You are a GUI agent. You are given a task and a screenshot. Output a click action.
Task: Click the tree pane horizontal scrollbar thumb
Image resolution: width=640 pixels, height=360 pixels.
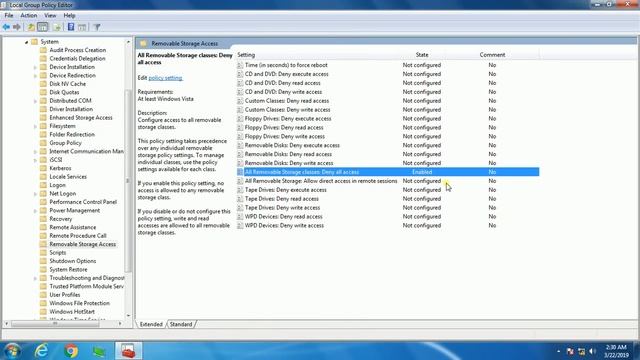55,324
